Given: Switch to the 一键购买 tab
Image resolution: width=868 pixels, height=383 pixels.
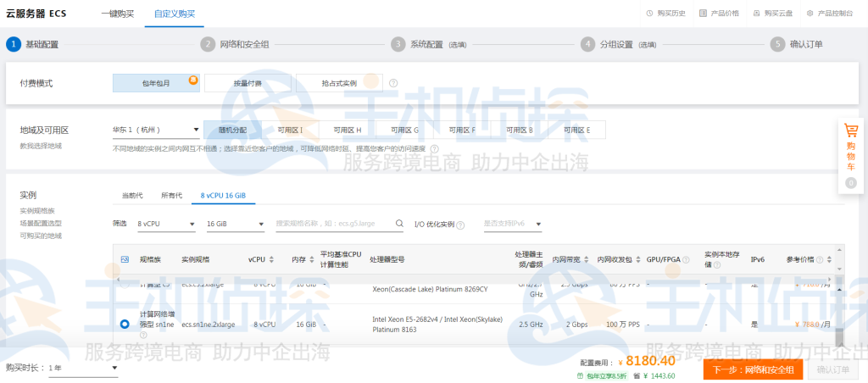Looking at the screenshot, I should click(117, 14).
